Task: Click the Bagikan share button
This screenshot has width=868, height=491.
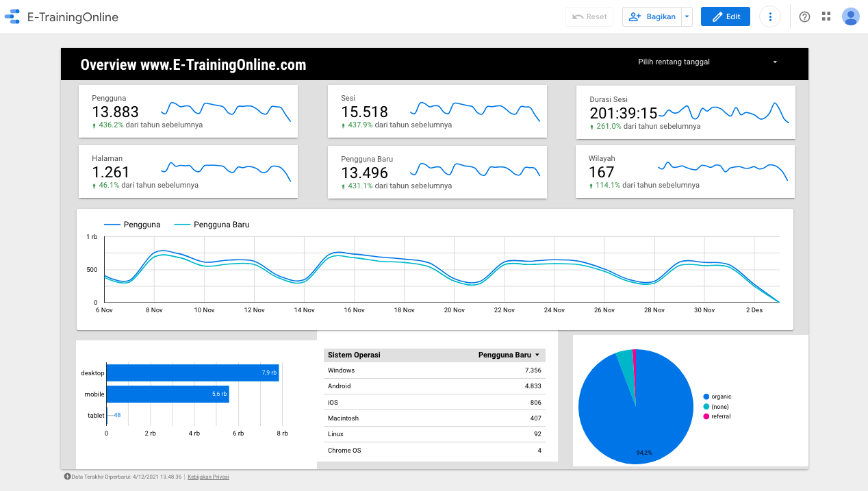Action: click(652, 16)
